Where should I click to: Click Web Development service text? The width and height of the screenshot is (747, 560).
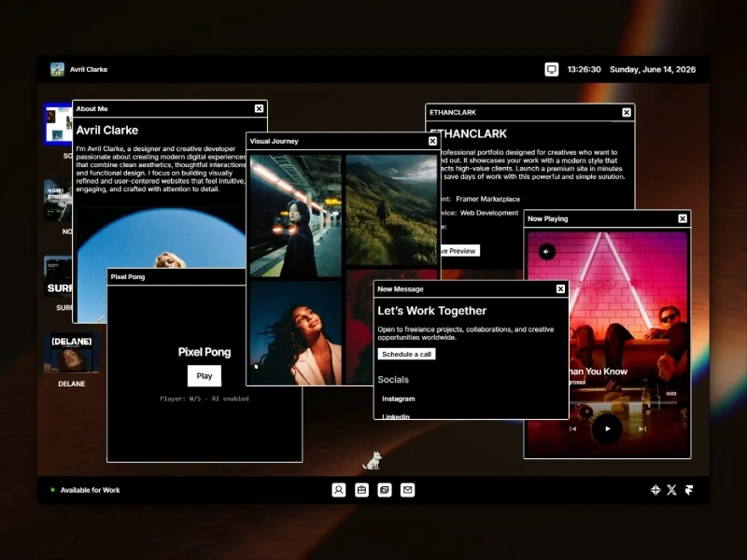[489, 213]
